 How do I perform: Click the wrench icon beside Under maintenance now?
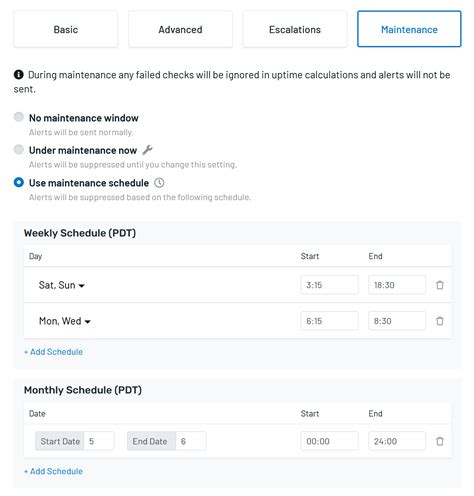click(x=147, y=150)
